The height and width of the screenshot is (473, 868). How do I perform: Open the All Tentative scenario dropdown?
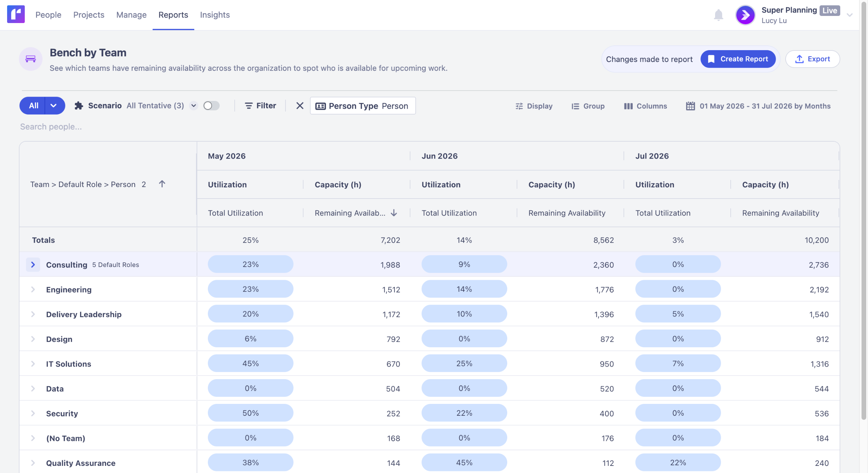(x=194, y=106)
